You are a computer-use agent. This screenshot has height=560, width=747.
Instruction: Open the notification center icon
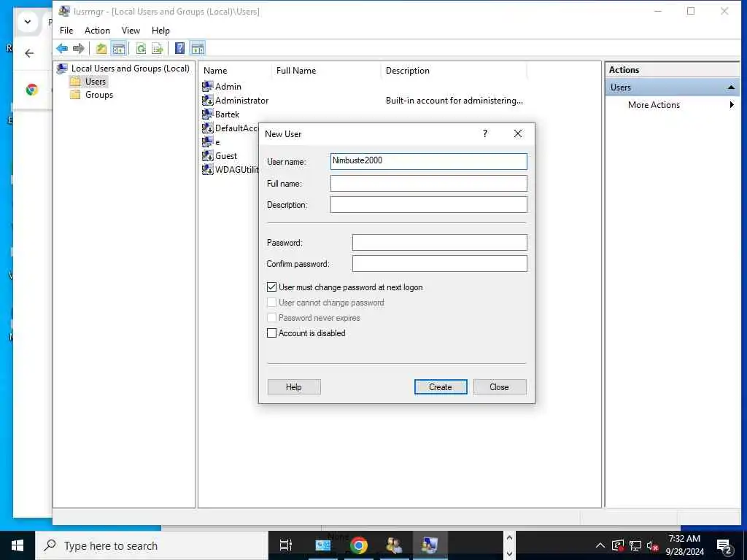pos(724,546)
